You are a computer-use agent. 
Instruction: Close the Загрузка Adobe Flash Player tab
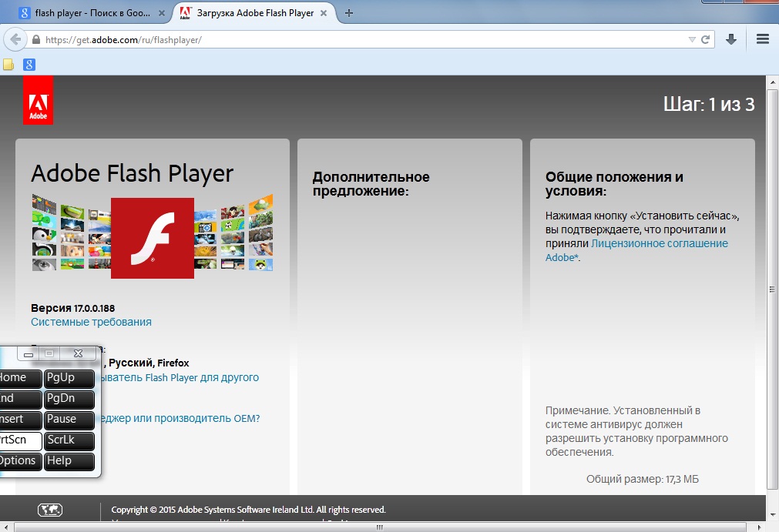click(324, 13)
